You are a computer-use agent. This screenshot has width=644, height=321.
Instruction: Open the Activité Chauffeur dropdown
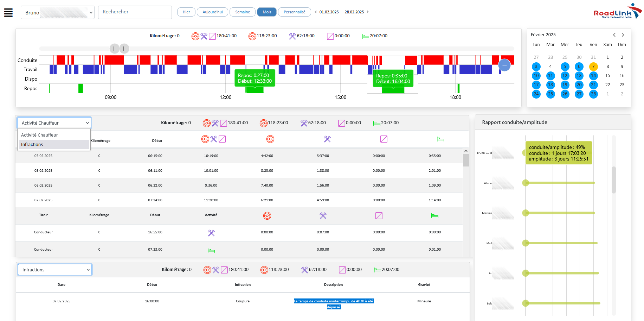(54, 123)
